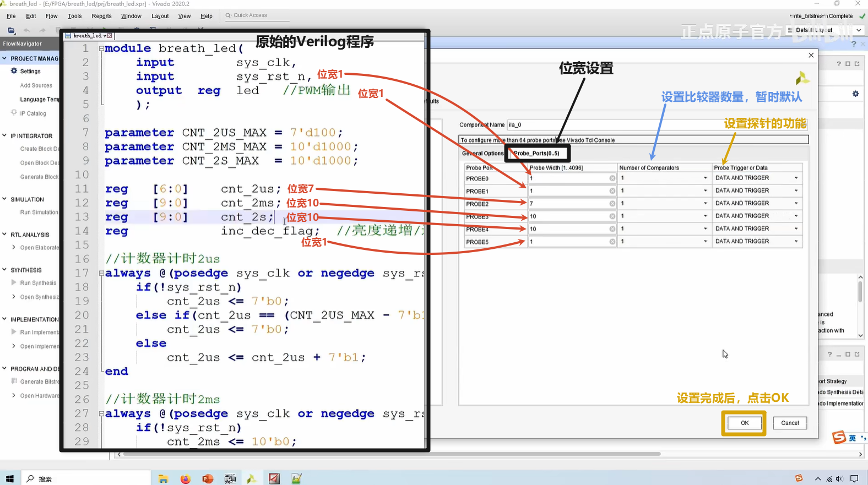Click the Sogou input method tray icon
Screen dimensions: 868x485
point(799,478)
